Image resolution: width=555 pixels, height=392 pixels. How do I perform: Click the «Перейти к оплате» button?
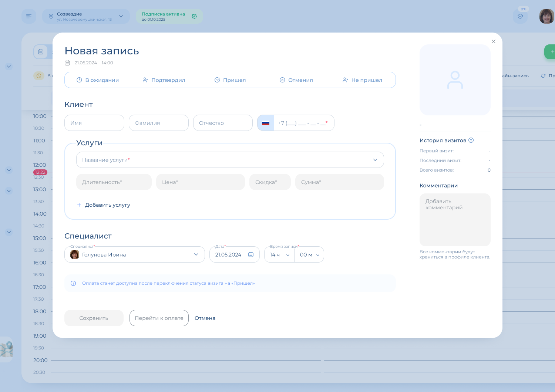coord(159,318)
